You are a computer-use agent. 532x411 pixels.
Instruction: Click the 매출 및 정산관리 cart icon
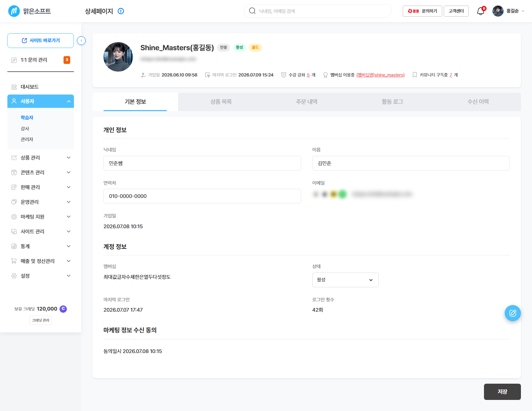(x=14, y=261)
